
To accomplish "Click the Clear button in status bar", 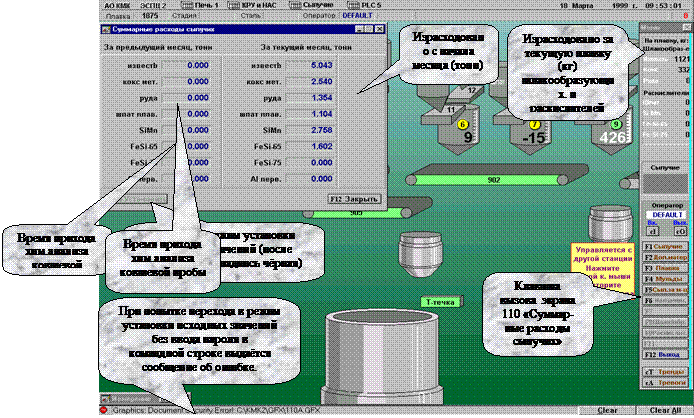I will click(x=607, y=410).
